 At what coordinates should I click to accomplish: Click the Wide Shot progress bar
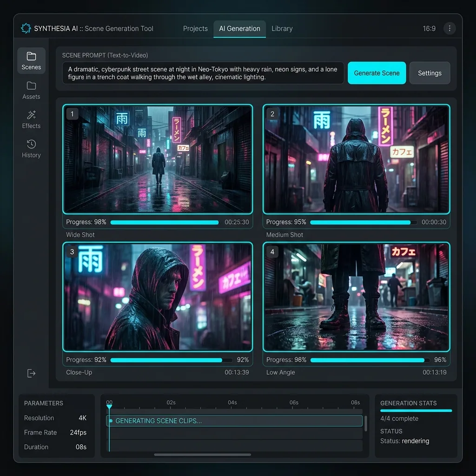click(164, 222)
